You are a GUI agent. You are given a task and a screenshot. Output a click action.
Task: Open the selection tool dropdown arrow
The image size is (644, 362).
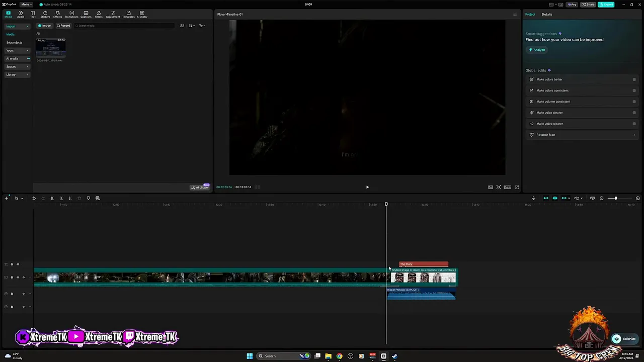pos(22,198)
